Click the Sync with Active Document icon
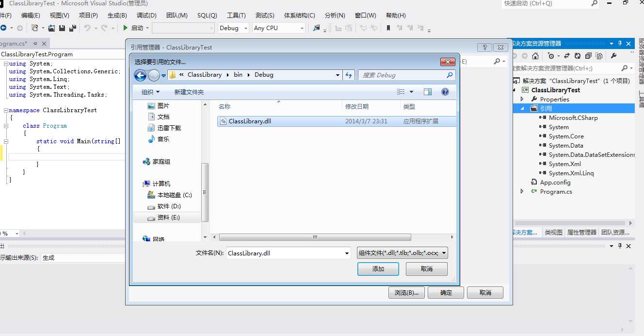This screenshot has width=644, height=336. (x=566, y=56)
